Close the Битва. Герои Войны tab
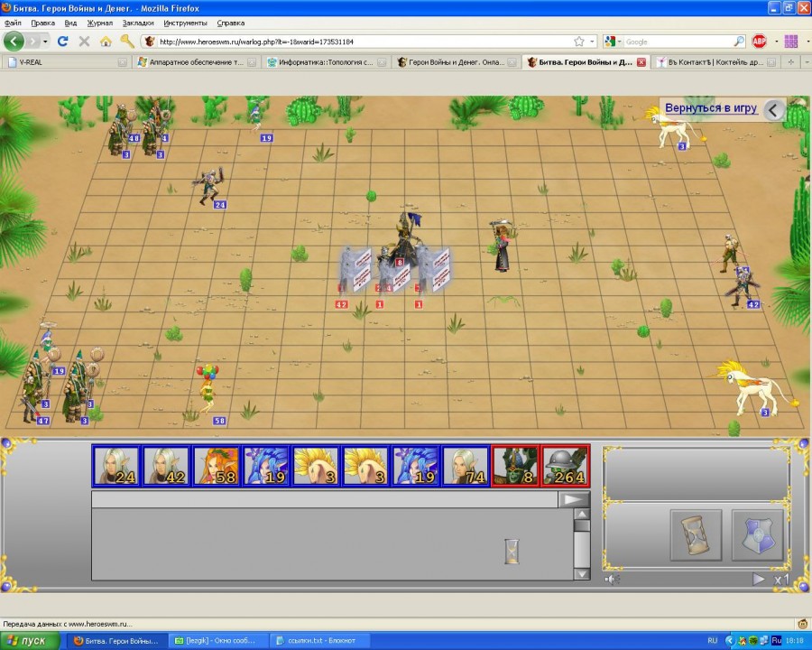This screenshot has height=650, width=812. coord(641,62)
